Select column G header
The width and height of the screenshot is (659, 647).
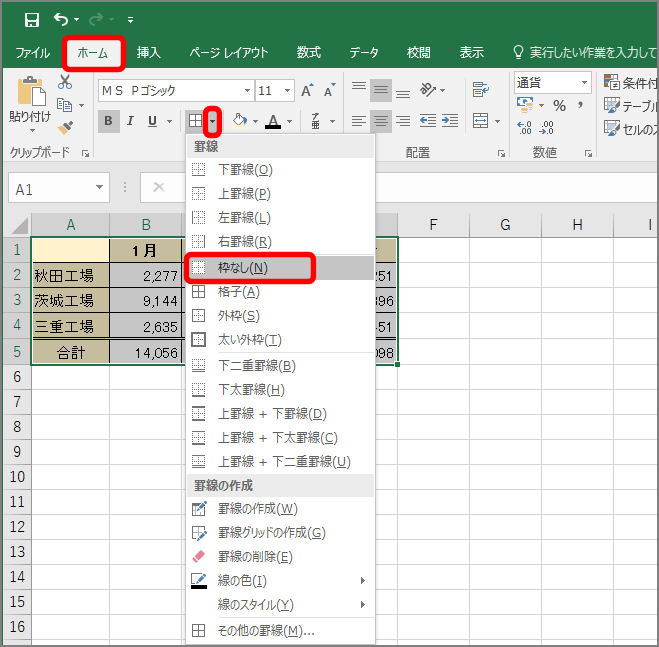[x=505, y=225]
